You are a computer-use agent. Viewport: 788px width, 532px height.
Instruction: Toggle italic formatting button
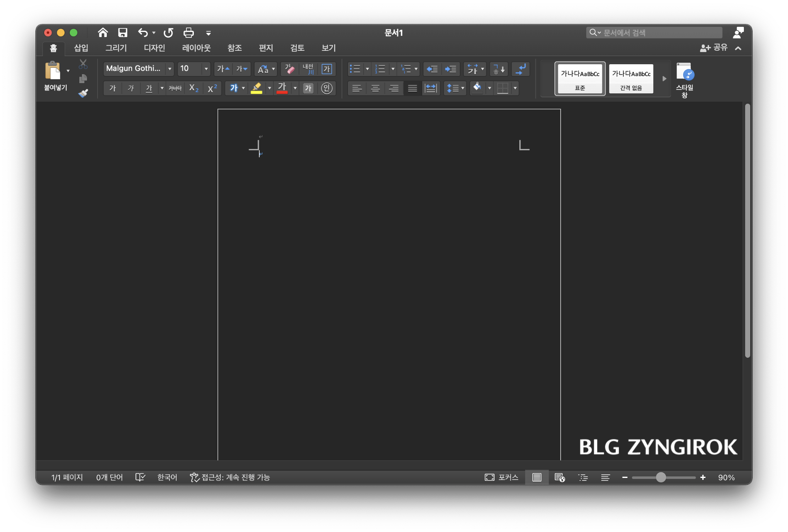pos(131,88)
